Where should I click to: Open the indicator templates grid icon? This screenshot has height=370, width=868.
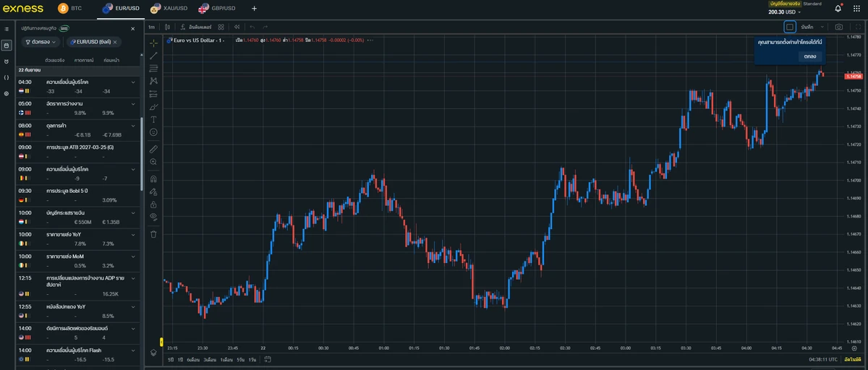pyautogui.click(x=221, y=27)
